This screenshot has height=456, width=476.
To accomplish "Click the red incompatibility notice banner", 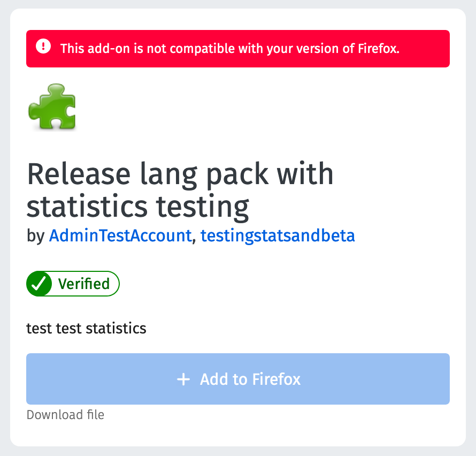I will tap(237, 49).
